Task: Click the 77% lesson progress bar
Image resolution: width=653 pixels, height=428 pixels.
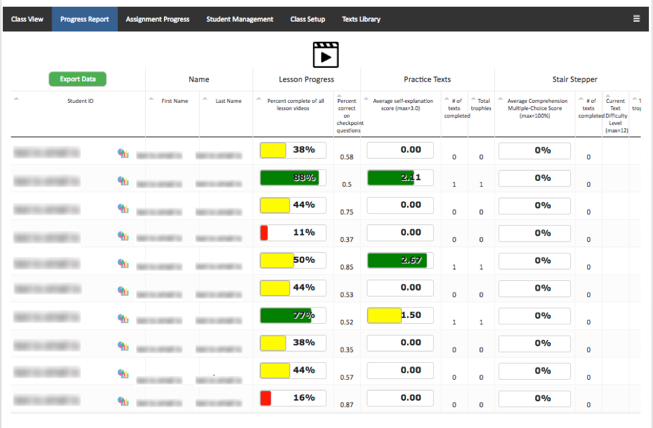Action: [x=293, y=316]
